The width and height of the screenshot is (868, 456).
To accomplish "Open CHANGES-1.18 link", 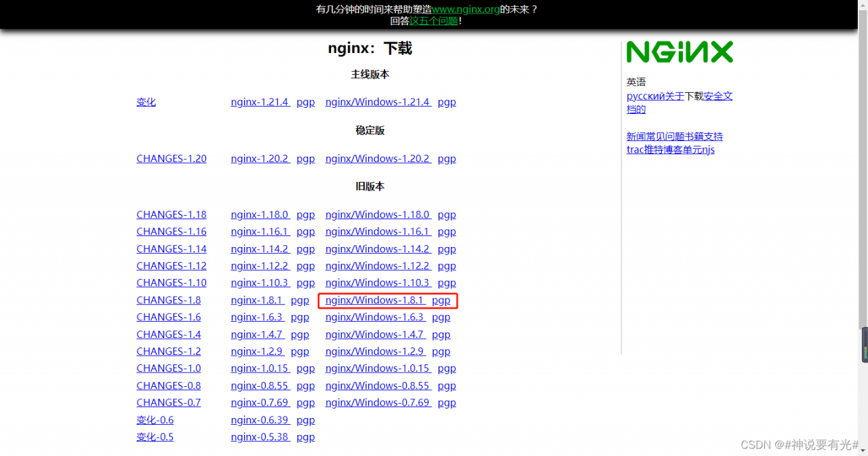I will pos(172,214).
